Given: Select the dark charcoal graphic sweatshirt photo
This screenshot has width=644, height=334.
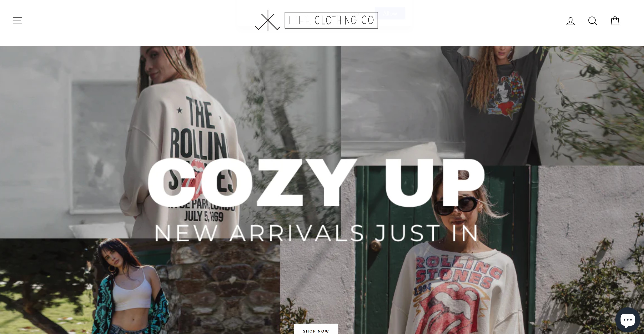Looking at the screenshot, I should tap(493, 106).
